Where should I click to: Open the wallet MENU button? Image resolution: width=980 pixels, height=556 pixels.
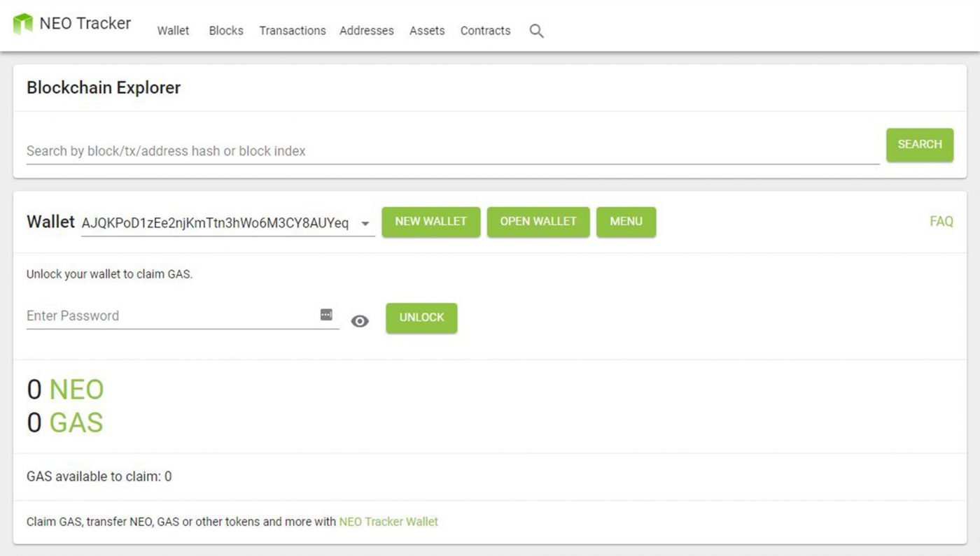(626, 222)
